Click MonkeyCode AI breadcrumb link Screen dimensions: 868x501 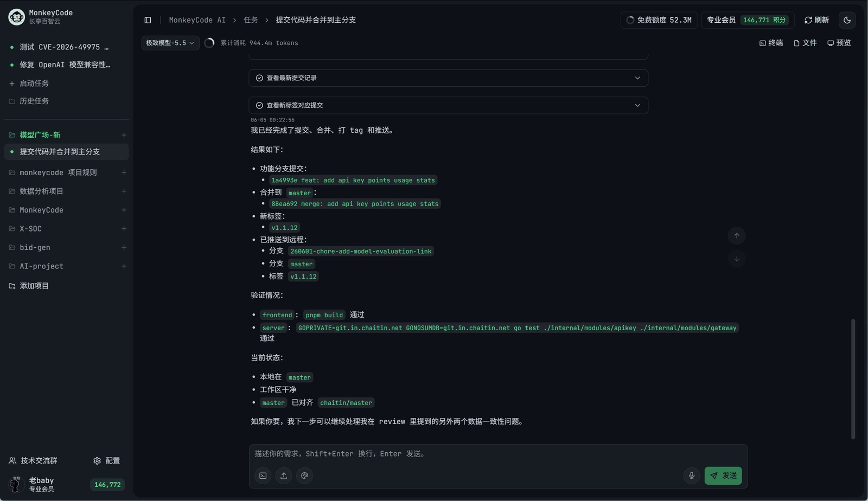click(x=197, y=20)
